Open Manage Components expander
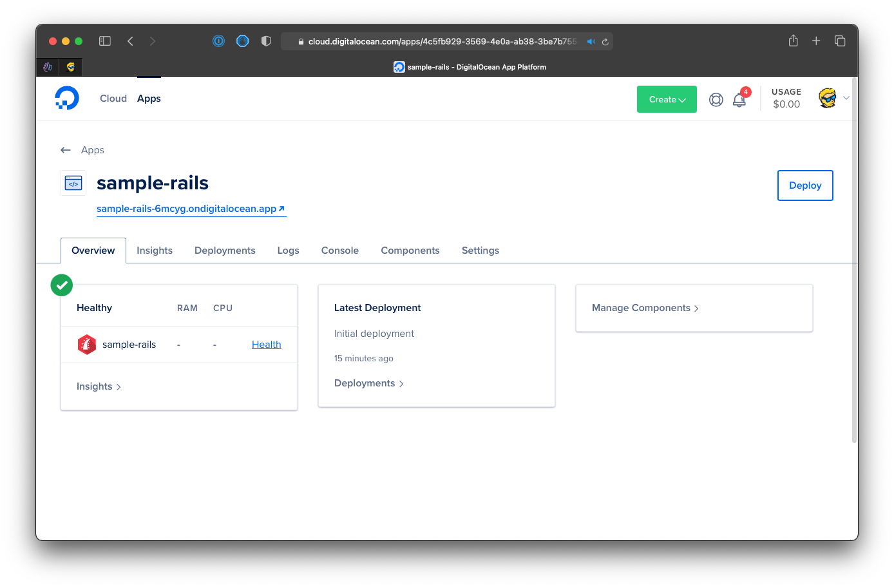The width and height of the screenshot is (894, 588). point(645,308)
